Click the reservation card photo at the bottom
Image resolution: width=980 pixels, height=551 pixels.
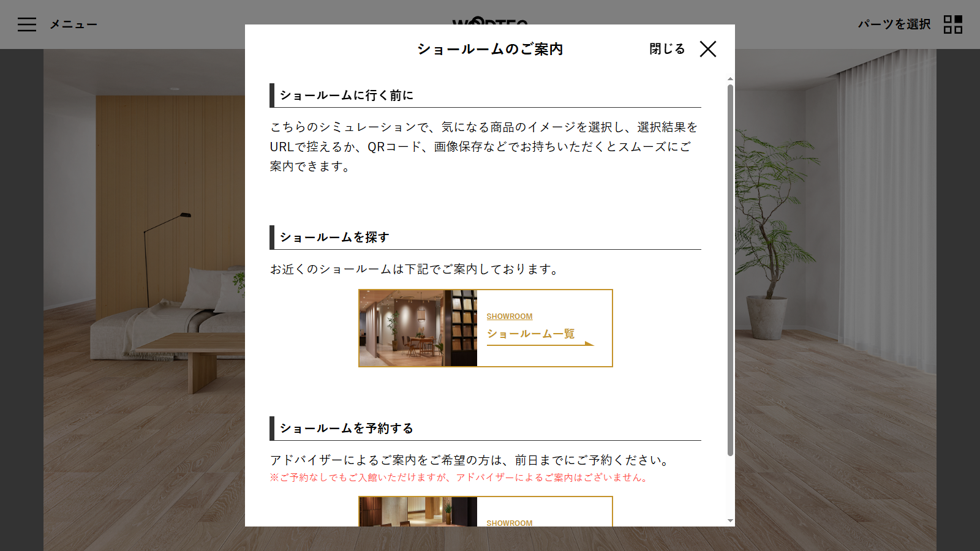[x=418, y=512]
